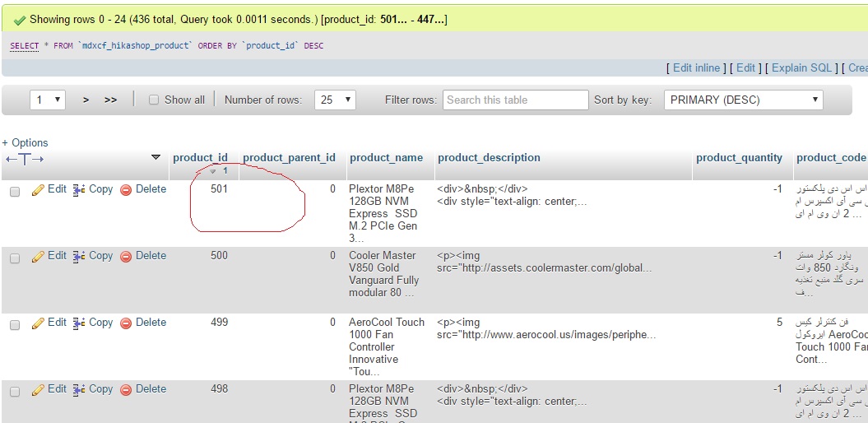Screen dimensions: 868x423
Task: Click the Edit inline link
Action: point(696,68)
